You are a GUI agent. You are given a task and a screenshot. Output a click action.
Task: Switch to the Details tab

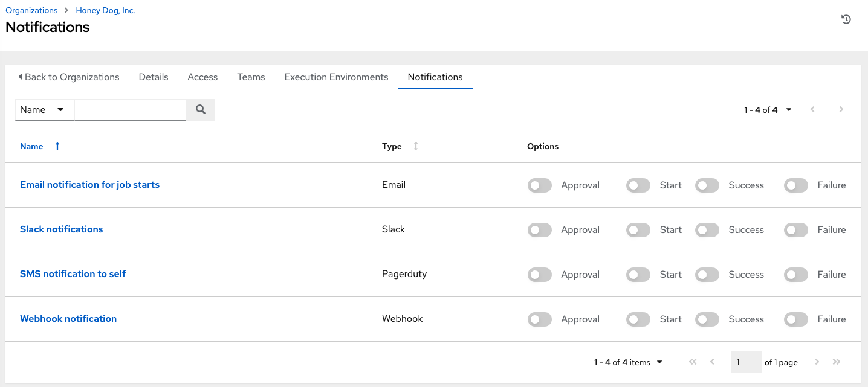tap(153, 77)
